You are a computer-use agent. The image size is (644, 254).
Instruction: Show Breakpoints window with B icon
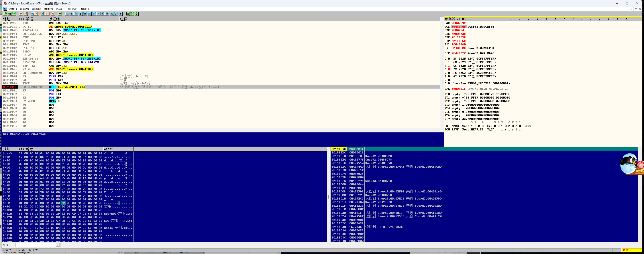point(107,14)
